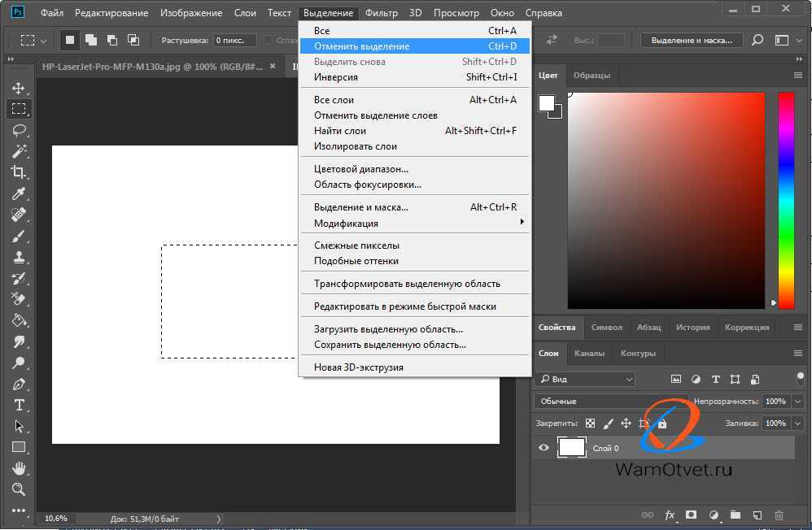Screen dimensions: 812x530
Task: Select the Path Selection tool
Action: [x=19, y=427]
